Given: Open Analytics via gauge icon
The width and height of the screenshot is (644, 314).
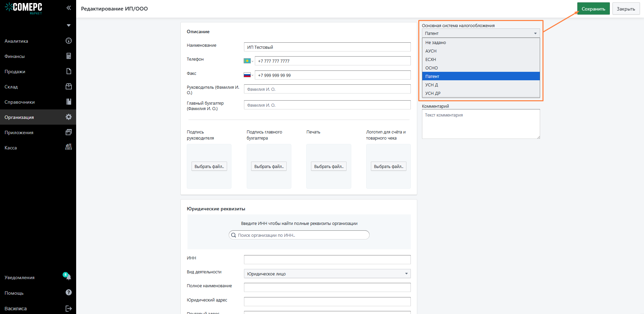Looking at the screenshot, I should [69, 41].
